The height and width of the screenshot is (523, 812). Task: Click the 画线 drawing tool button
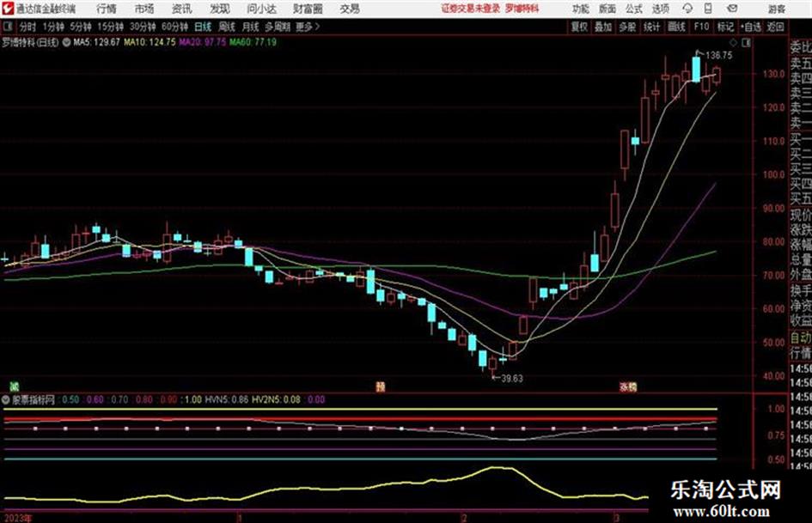676,27
